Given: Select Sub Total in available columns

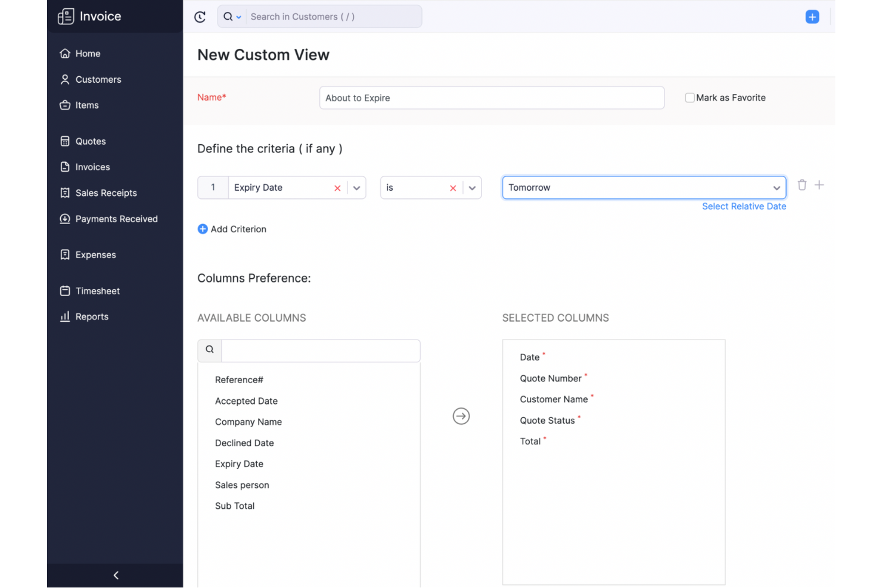Looking at the screenshot, I should pyautogui.click(x=235, y=506).
